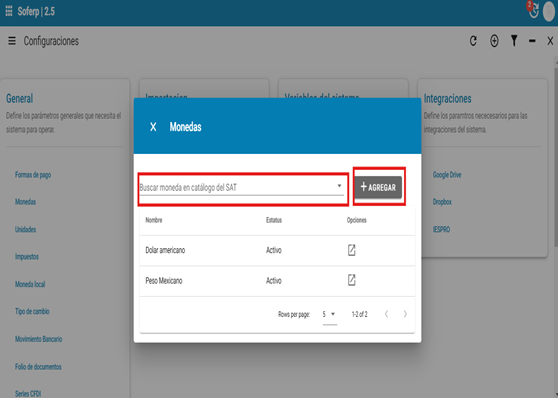558x398 pixels.
Task: Open Dropbox integration
Action: click(x=442, y=202)
